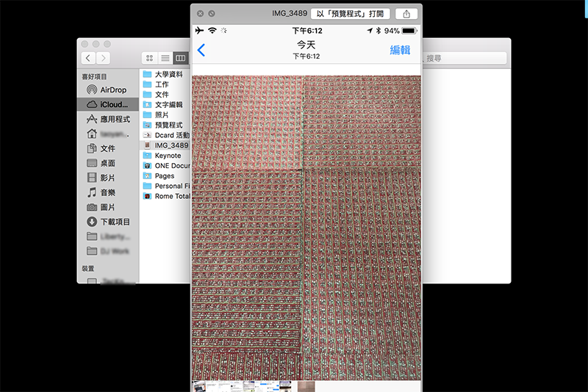Viewport: 588px width, 392px height.
Task: Click the music note icon beside 音樂
Action: [92, 192]
